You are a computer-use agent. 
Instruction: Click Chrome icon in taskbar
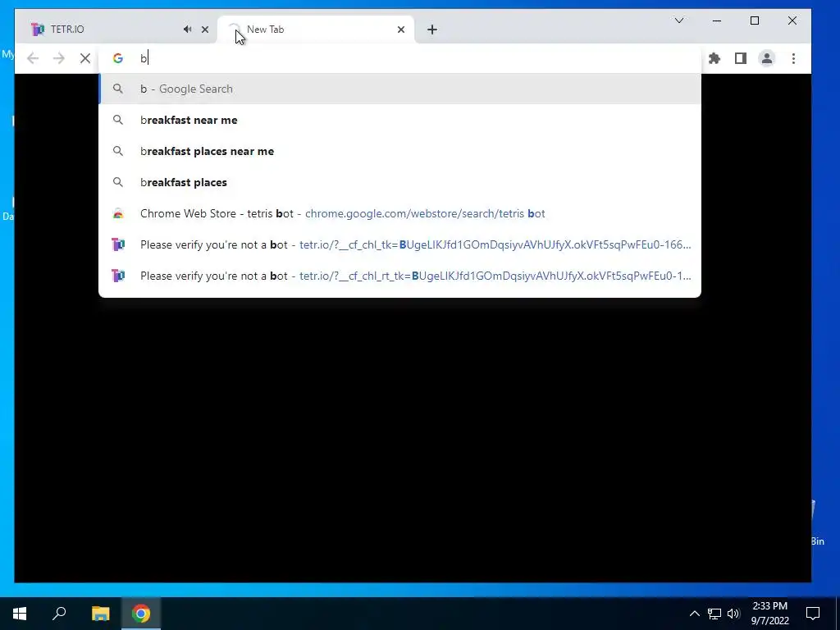pos(141,613)
